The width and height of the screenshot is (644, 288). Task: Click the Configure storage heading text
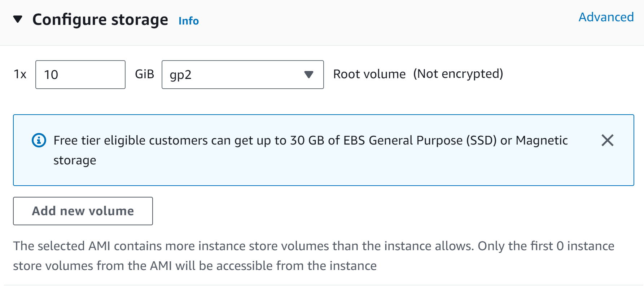pos(100,19)
